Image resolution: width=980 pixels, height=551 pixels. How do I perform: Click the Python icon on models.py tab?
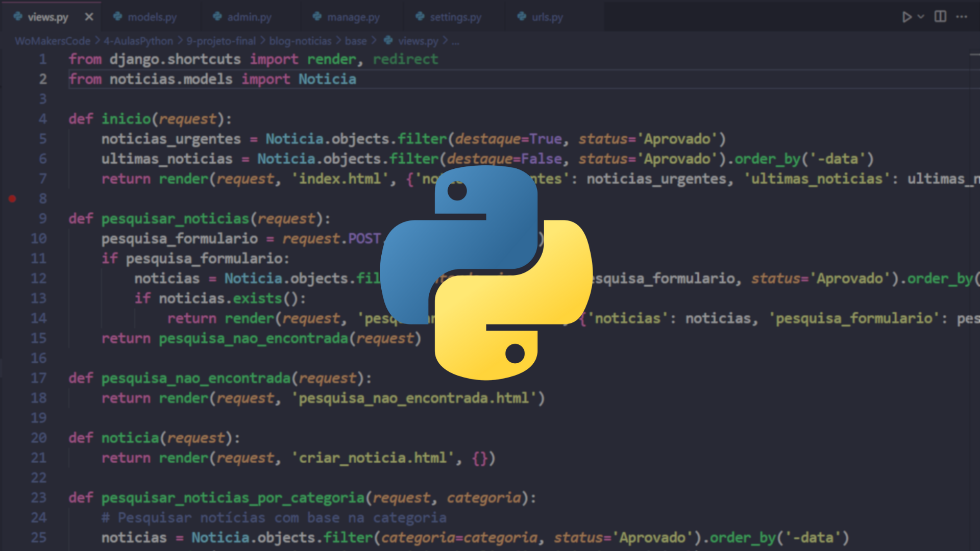click(x=117, y=16)
